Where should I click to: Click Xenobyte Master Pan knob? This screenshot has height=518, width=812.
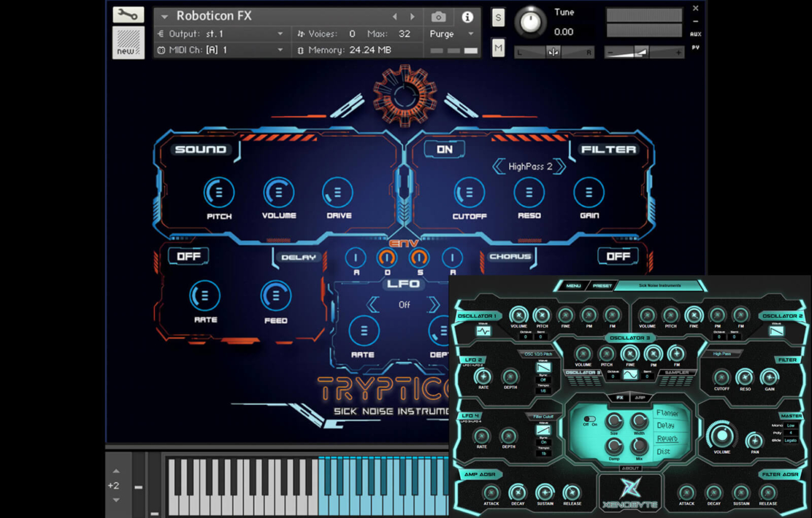click(x=755, y=441)
